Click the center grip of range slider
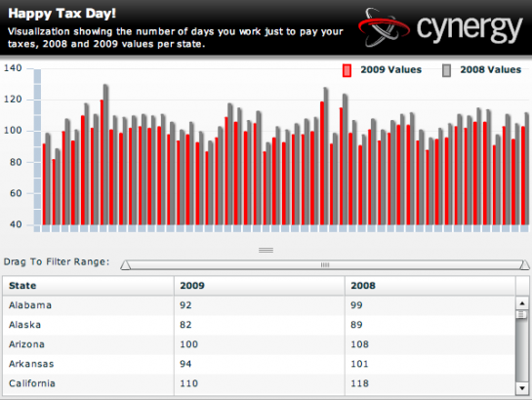This screenshot has width=532, height=400. coord(325,264)
